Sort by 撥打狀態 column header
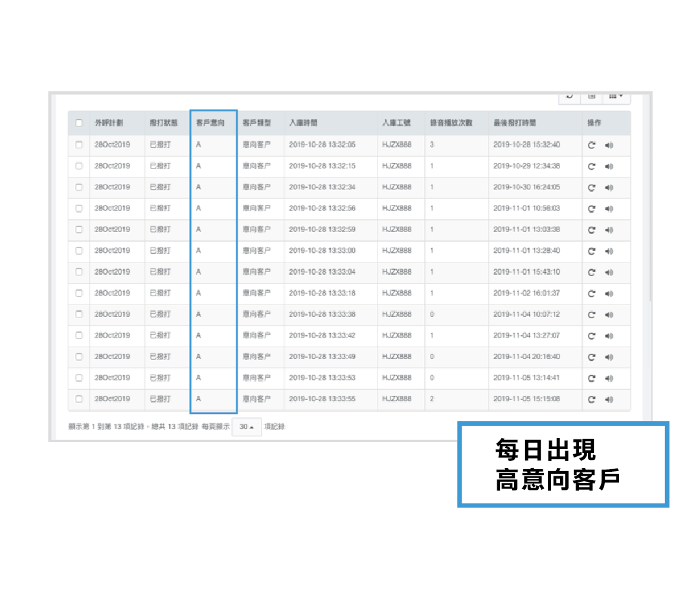This screenshot has height=604, width=700. point(163,123)
